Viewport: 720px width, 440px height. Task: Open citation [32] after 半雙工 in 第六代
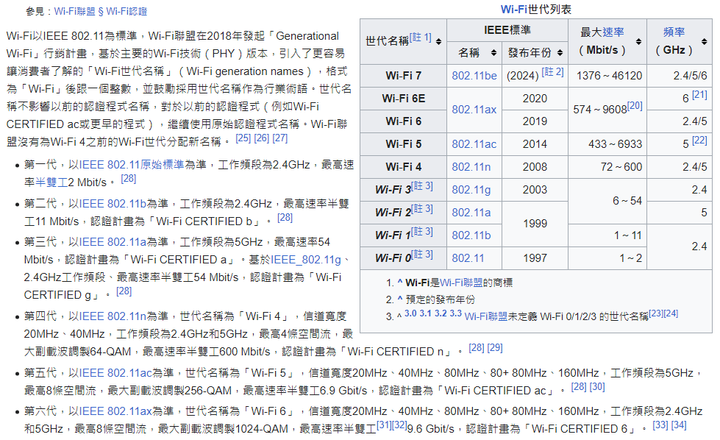(x=399, y=425)
